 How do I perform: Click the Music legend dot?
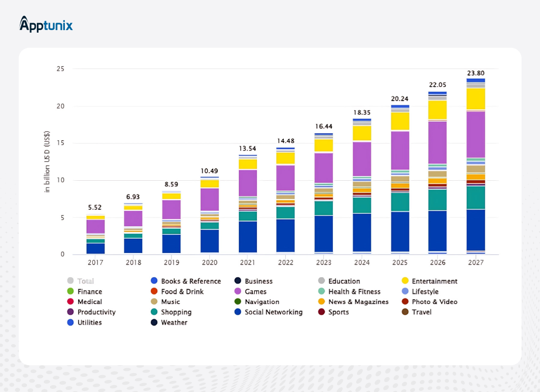click(x=154, y=302)
